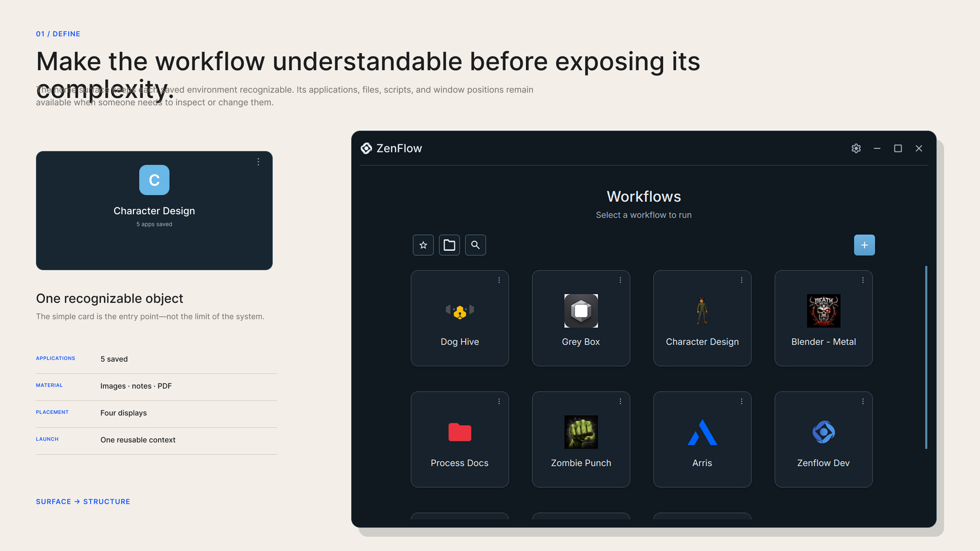Click the workflows list vertical scrollbar
The image size is (980, 551).
(926, 357)
